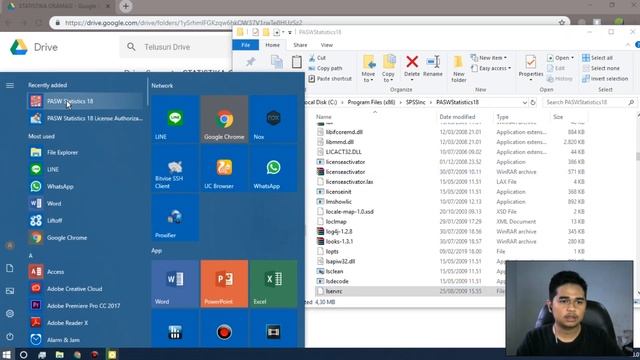Switch to the Home ribbon tab

(273, 45)
